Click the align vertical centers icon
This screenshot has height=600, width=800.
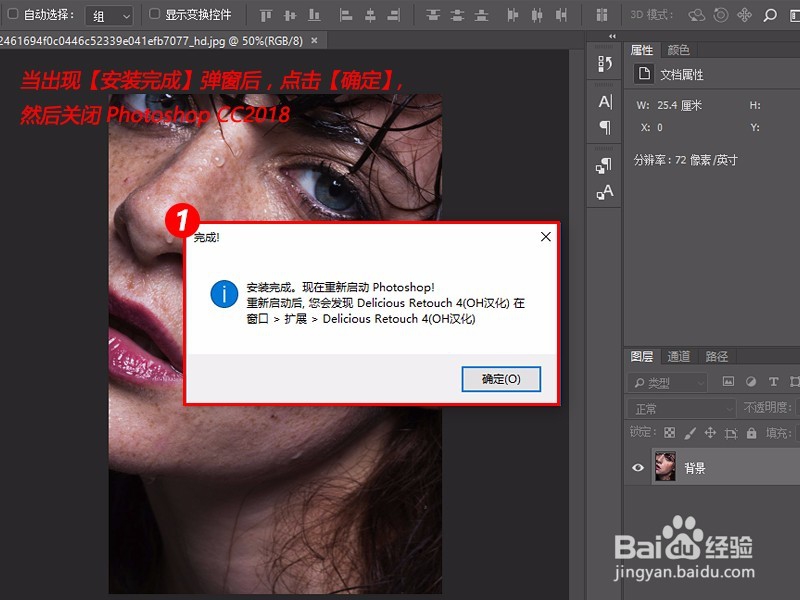[290, 16]
